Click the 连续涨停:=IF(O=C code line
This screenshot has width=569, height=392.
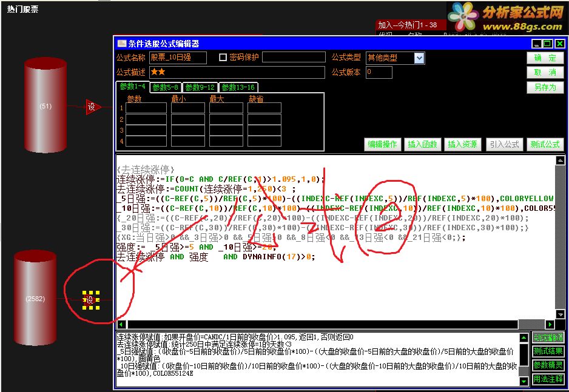coord(220,179)
